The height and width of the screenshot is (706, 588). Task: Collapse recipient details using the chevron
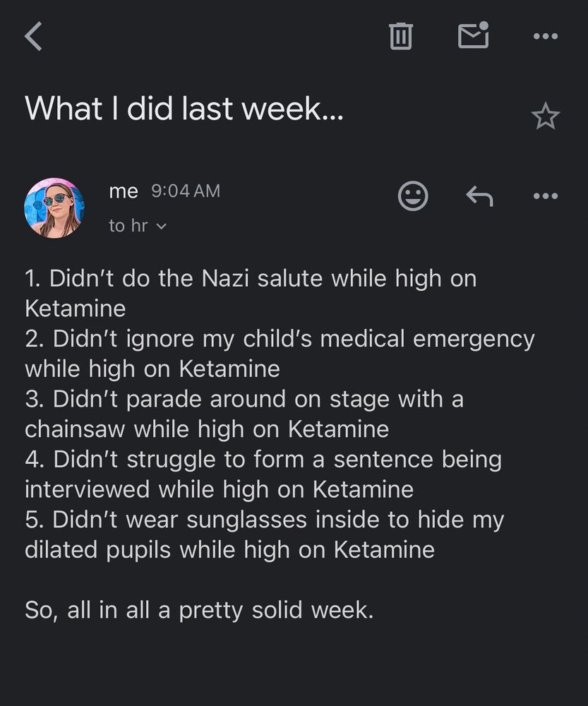click(160, 226)
